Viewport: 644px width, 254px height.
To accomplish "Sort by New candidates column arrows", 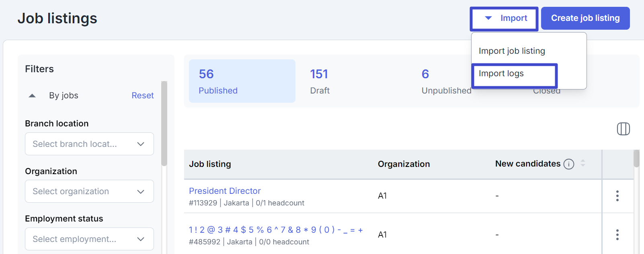I will click(x=582, y=163).
